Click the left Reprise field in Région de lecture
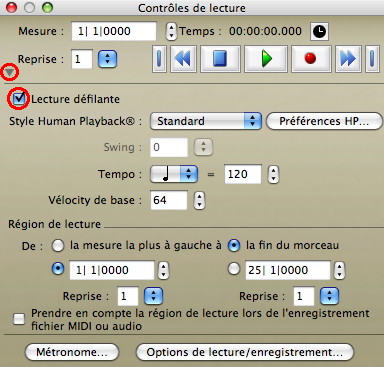Screen dimensions: 384x367 128,296
